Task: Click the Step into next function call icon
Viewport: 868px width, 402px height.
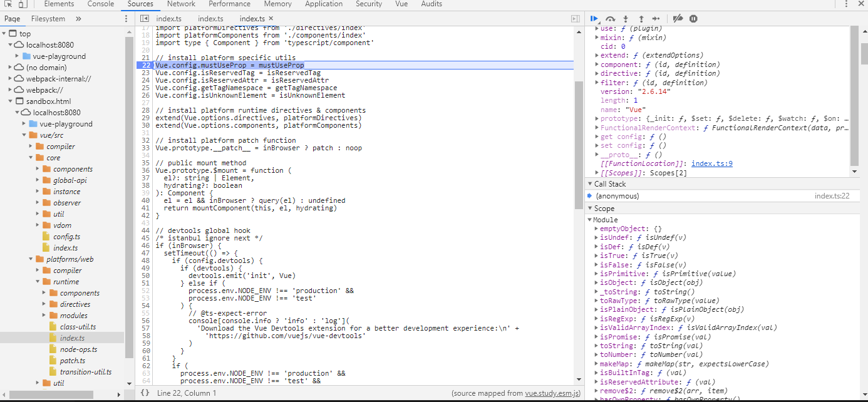Action: (625, 19)
